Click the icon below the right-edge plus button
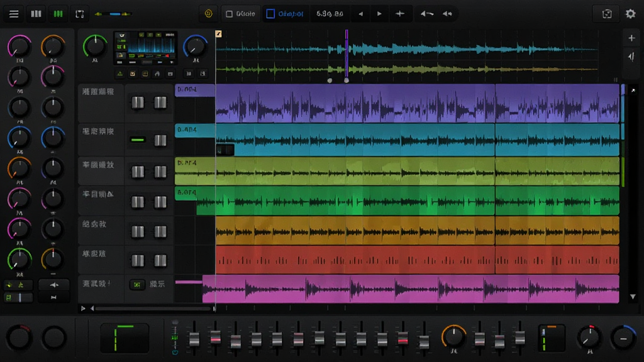The height and width of the screenshot is (362, 644). coord(631,56)
